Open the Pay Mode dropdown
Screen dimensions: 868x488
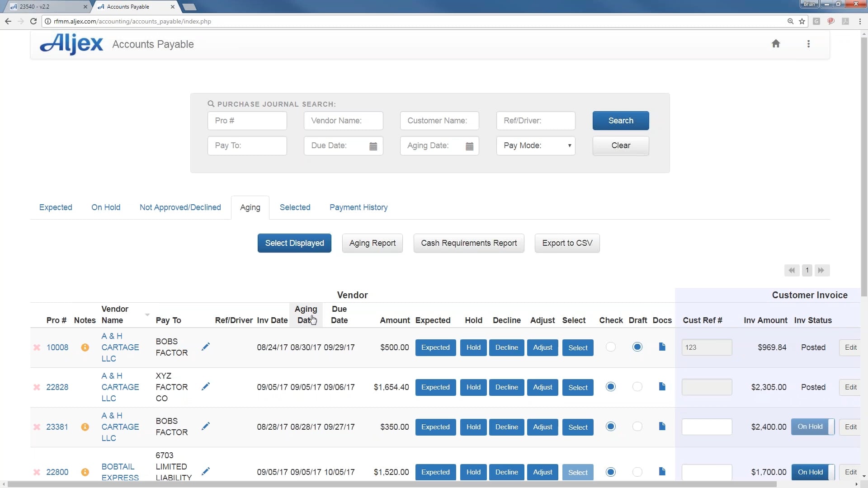click(x=535, y=145)
